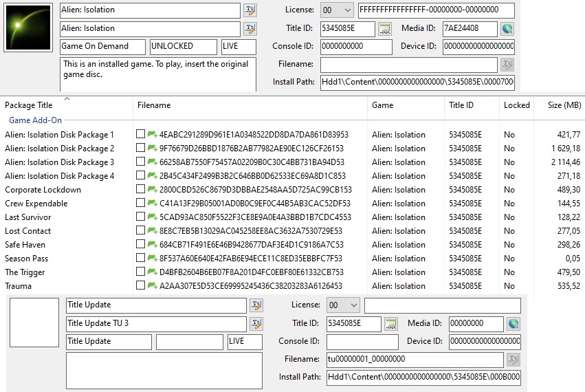The width and height of the screenshot is (585, 392).
Task: Click the Device ID field in Alien: Isolation panel
Action: (x=478, y=46)
